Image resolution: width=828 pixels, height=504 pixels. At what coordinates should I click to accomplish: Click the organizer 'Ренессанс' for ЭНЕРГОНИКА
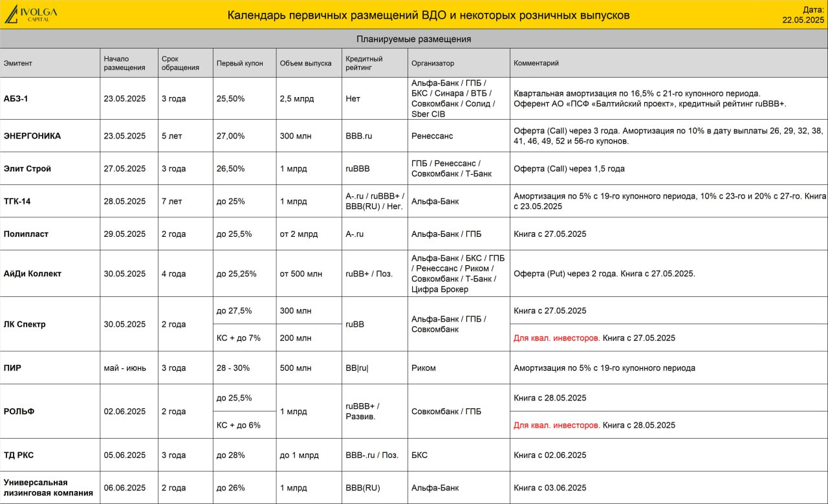pyautogui.click(x=432, y=136)
